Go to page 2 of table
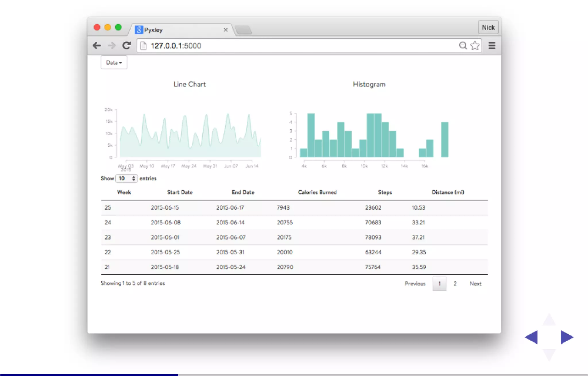The image size is (588, 376). 455,284
